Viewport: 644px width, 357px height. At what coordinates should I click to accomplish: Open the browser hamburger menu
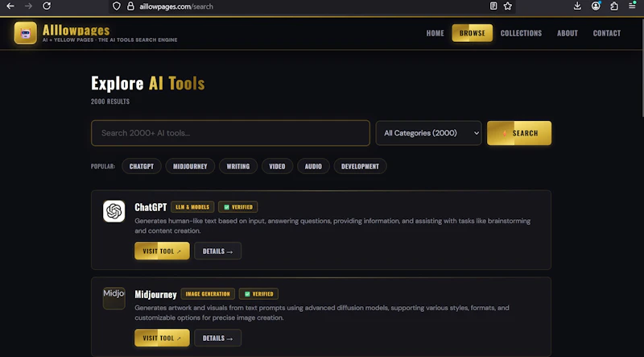coord(632,6)
